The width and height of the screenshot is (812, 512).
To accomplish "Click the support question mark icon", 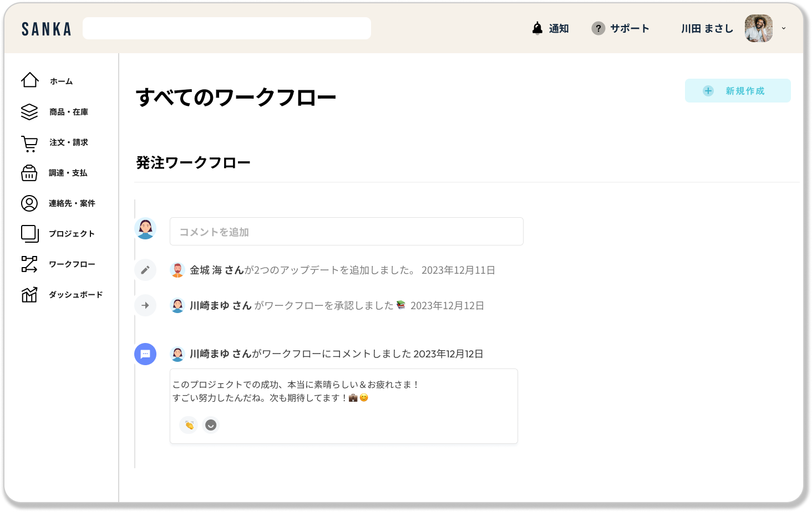I will tap(598, 28).
